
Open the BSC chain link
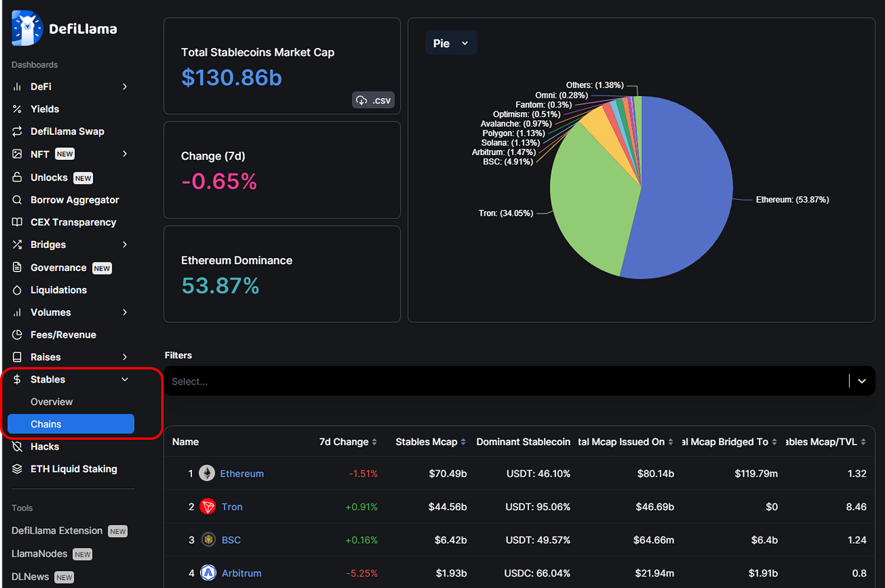[232, 539]
